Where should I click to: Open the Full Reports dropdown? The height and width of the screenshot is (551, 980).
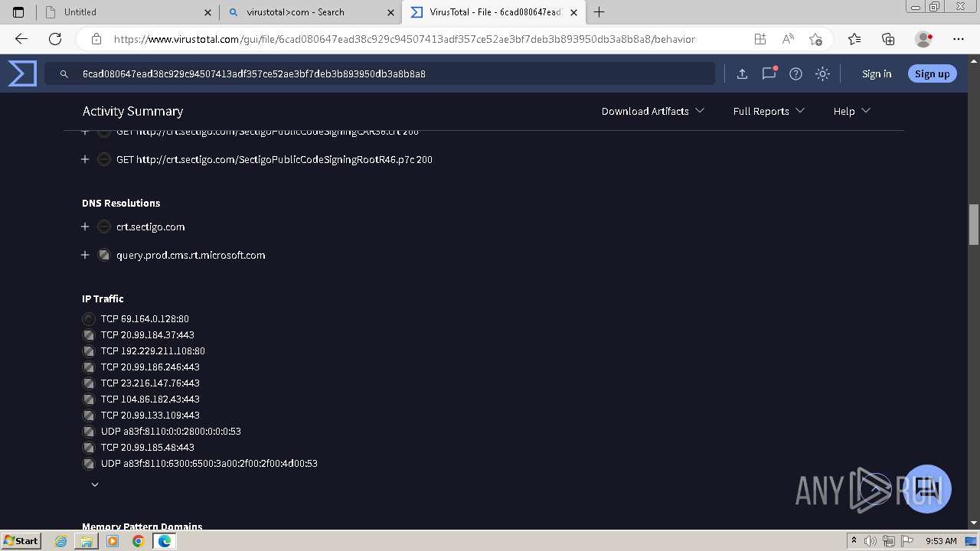[x=769, y=111]
